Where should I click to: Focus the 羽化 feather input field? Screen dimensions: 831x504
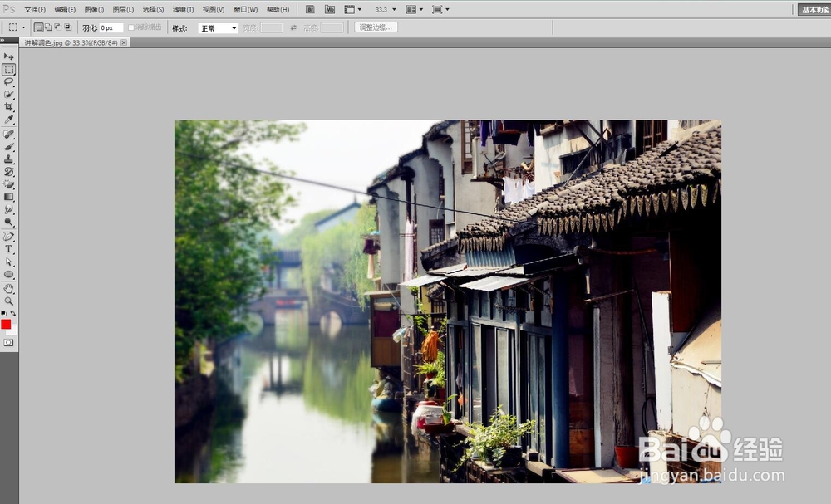[x=111, y=28]
